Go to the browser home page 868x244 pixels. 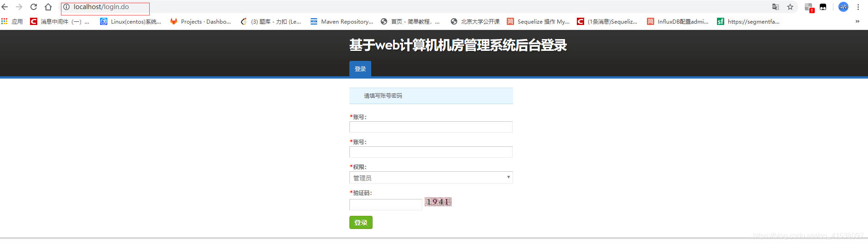pos(48,7)
